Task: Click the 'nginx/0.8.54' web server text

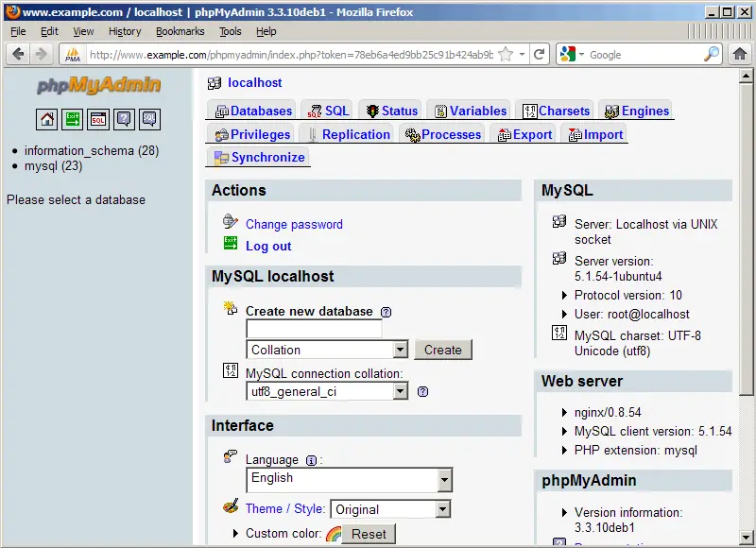Action: [608, 412]
